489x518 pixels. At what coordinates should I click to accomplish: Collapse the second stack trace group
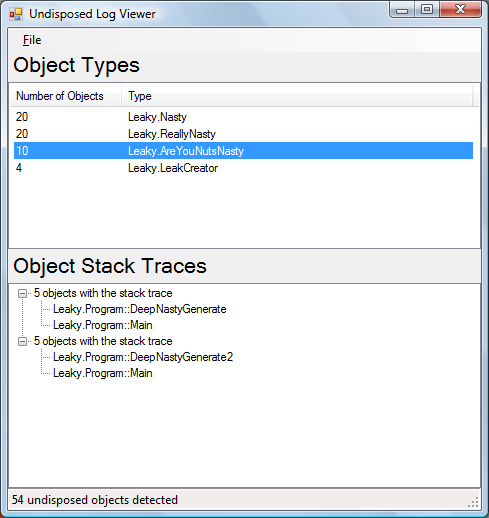click(x=22, y=341)
